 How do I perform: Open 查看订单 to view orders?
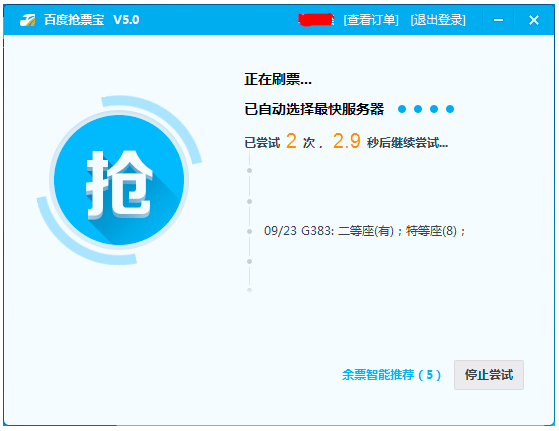pyautogui.click(x=371, y=20)
